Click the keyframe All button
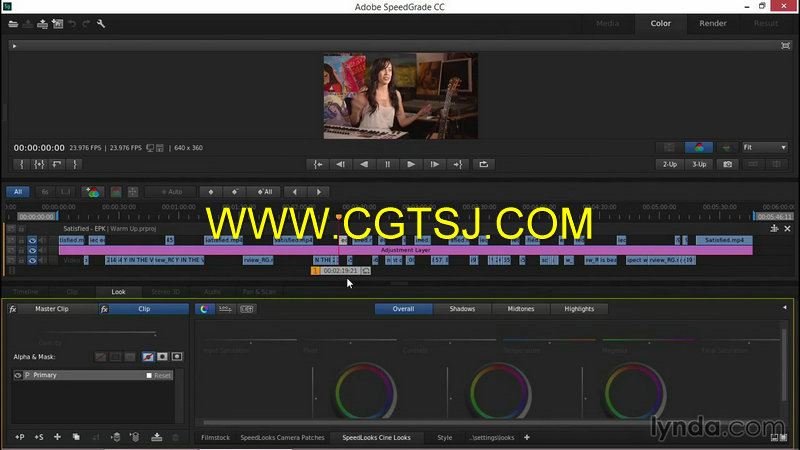 point(265,192)
